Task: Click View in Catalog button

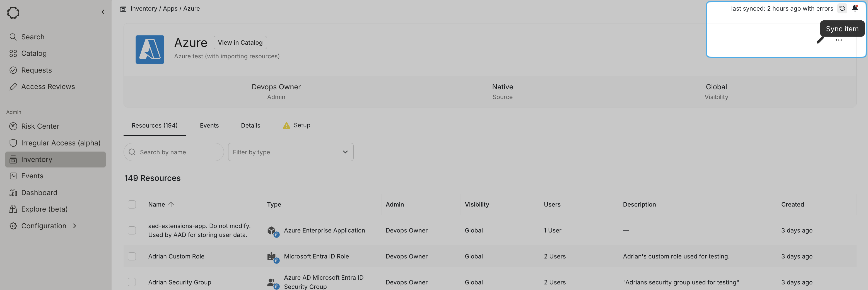Action: tap(240, 42)
